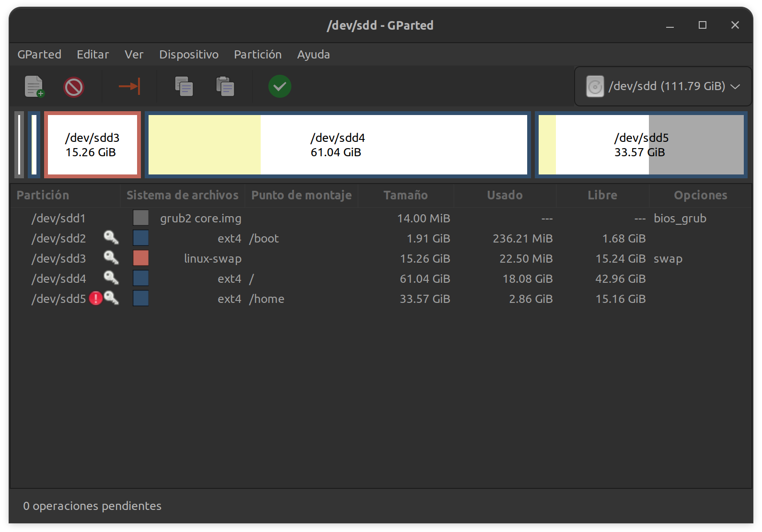Image resolution: width=762 pixels, height=532 pixels.
Task: Click the 'bios_grub' option flag
Action: [680, 219]
